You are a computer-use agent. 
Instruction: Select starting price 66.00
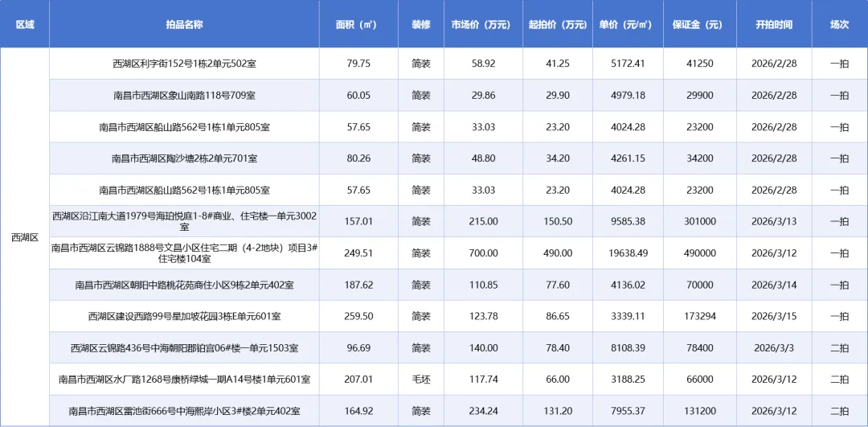[557, 380]
